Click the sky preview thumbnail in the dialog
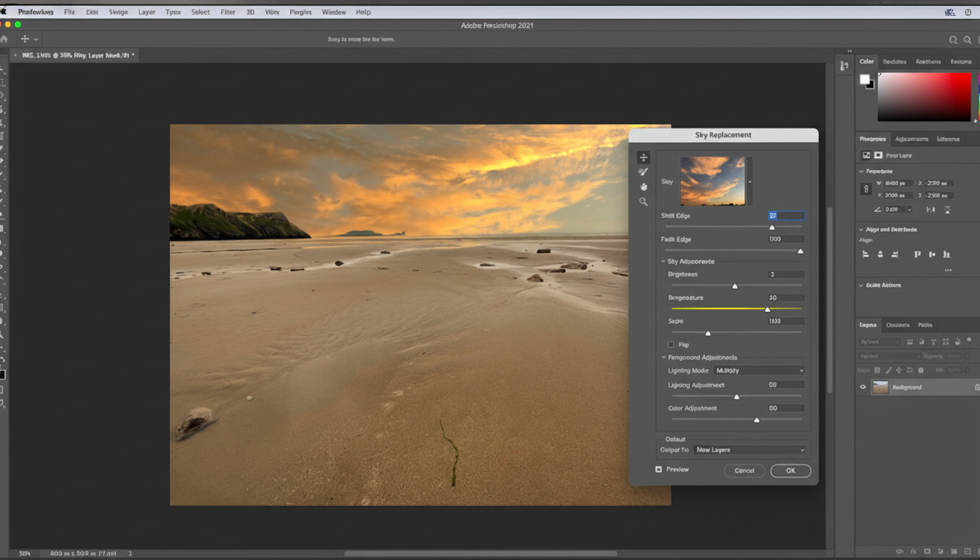Viewport: 980px width, 560px height. 713,180
